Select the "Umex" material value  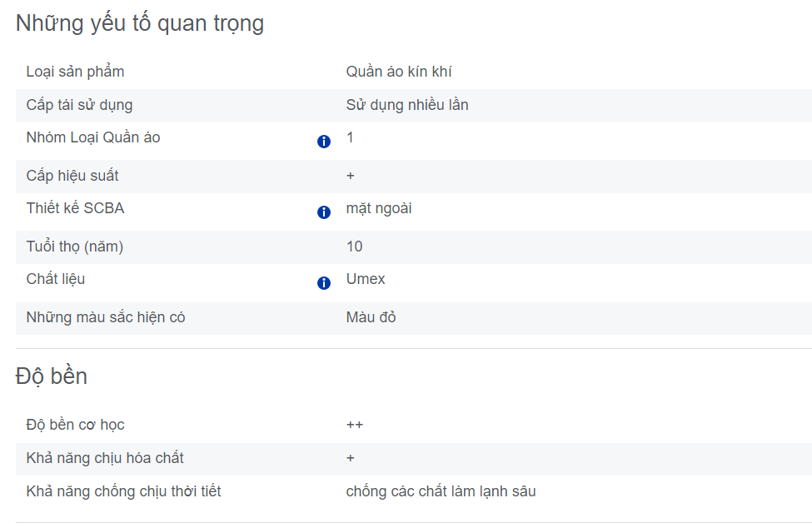coord(366,279)
